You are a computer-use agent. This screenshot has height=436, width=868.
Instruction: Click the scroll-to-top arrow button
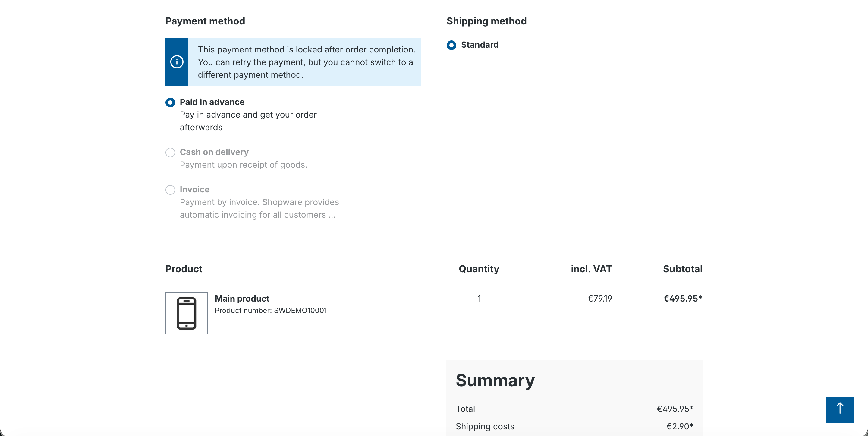840,409
